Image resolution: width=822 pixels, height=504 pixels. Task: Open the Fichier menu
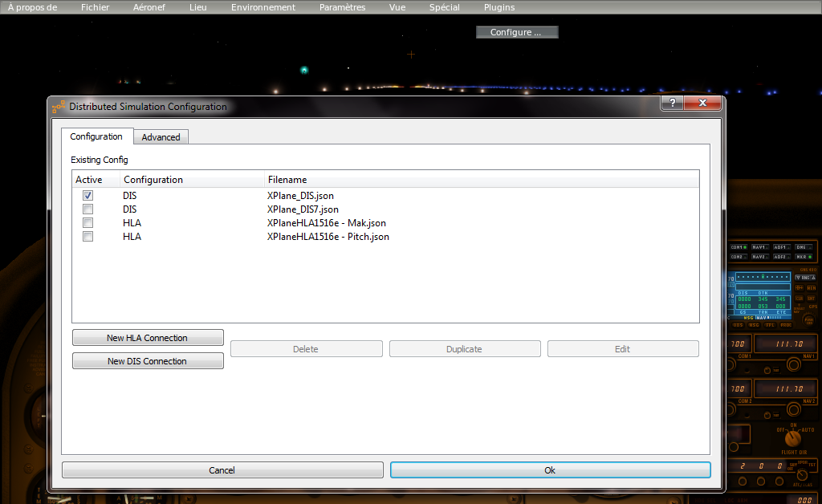point(96,7)
